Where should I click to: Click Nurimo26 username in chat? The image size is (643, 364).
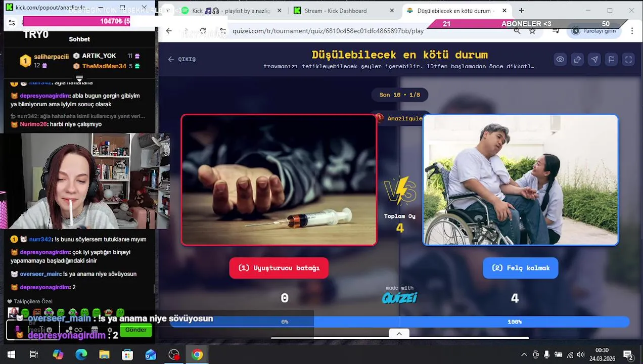coord(33,124)
